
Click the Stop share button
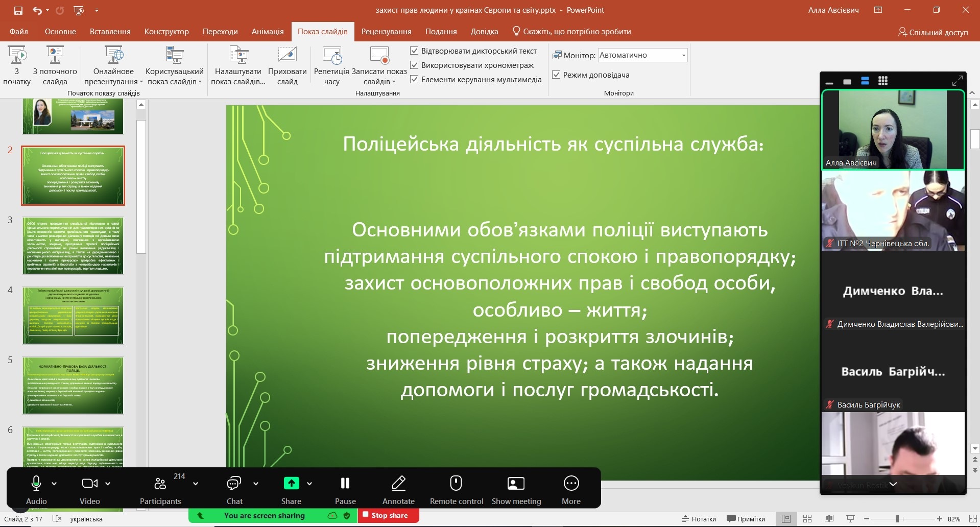389,516
